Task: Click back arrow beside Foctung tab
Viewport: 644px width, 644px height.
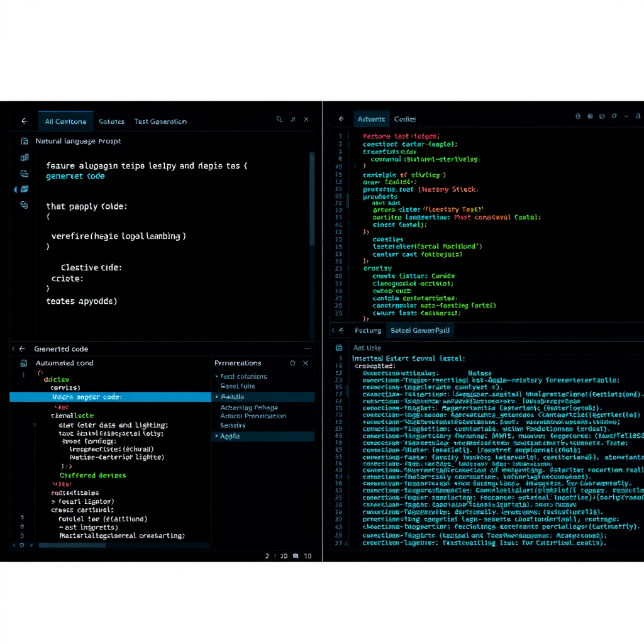Action: point(341,330)
